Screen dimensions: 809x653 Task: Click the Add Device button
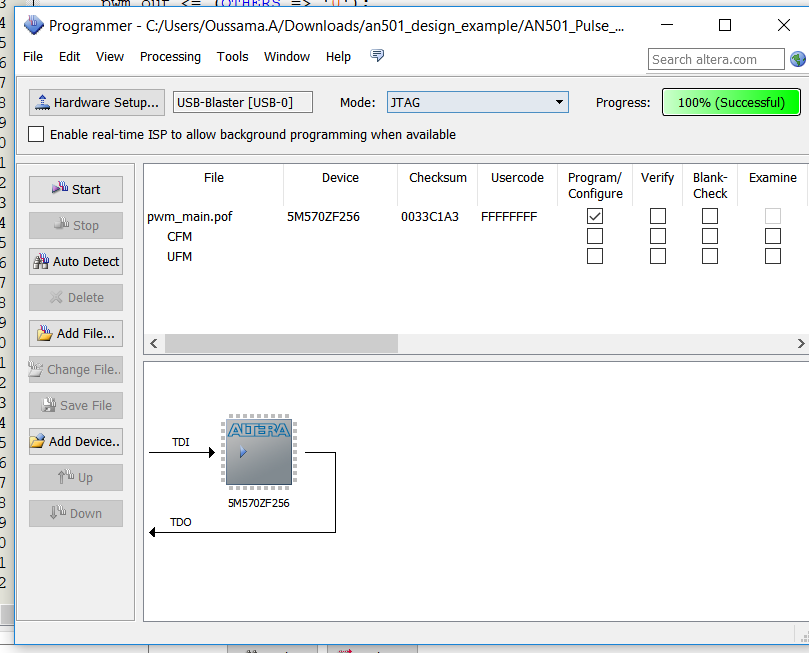point(76,442)
